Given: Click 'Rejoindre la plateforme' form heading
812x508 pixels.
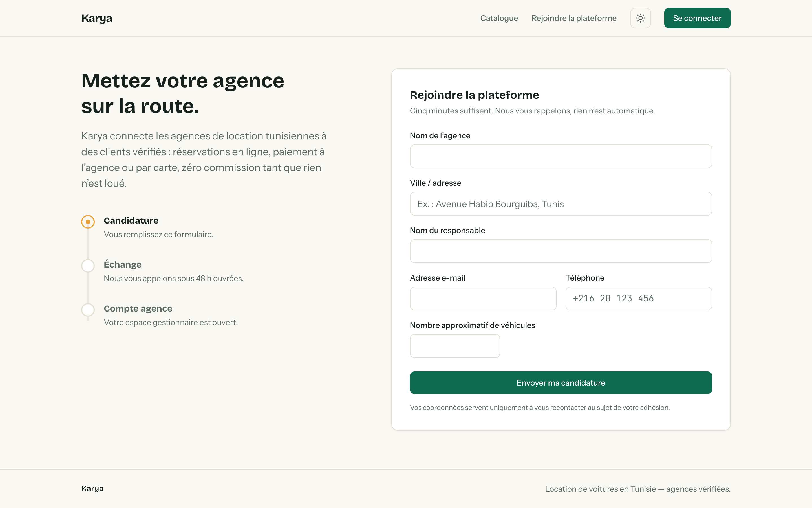Looking at the screenshot, I should [474, 95].
